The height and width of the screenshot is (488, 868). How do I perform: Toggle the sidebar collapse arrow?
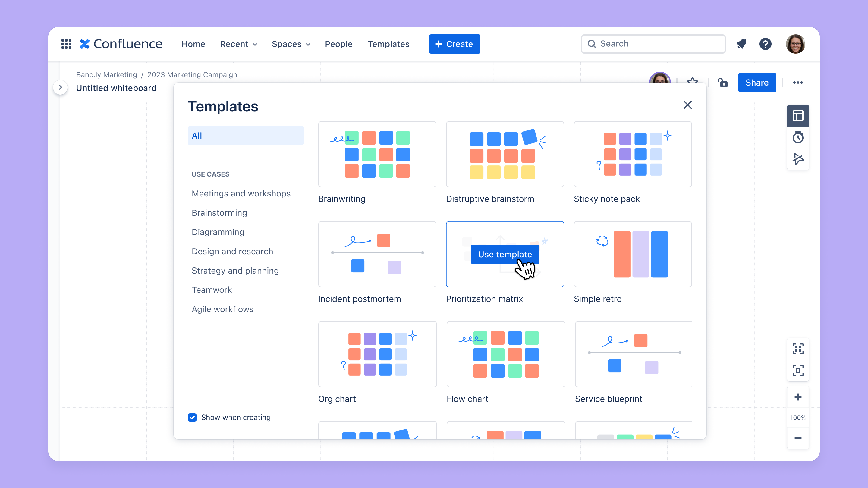[x=60, y=88]
